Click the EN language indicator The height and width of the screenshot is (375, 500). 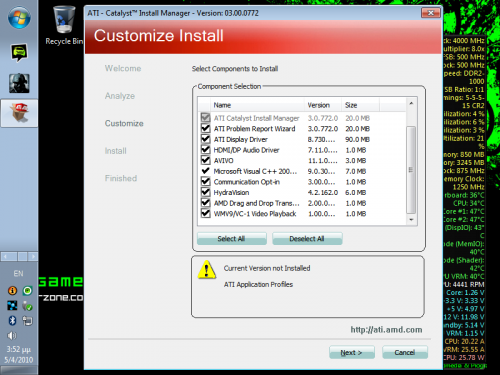[18, 274]
